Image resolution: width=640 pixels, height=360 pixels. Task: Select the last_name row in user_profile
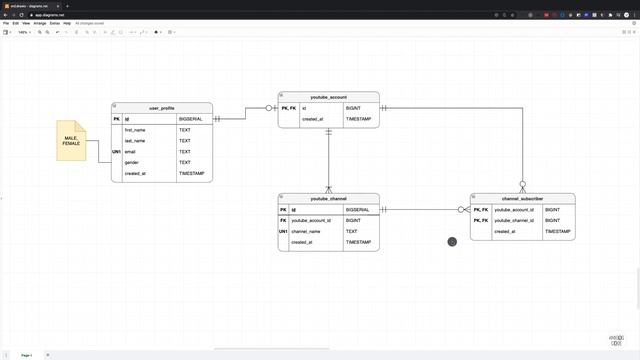(162, 141)
